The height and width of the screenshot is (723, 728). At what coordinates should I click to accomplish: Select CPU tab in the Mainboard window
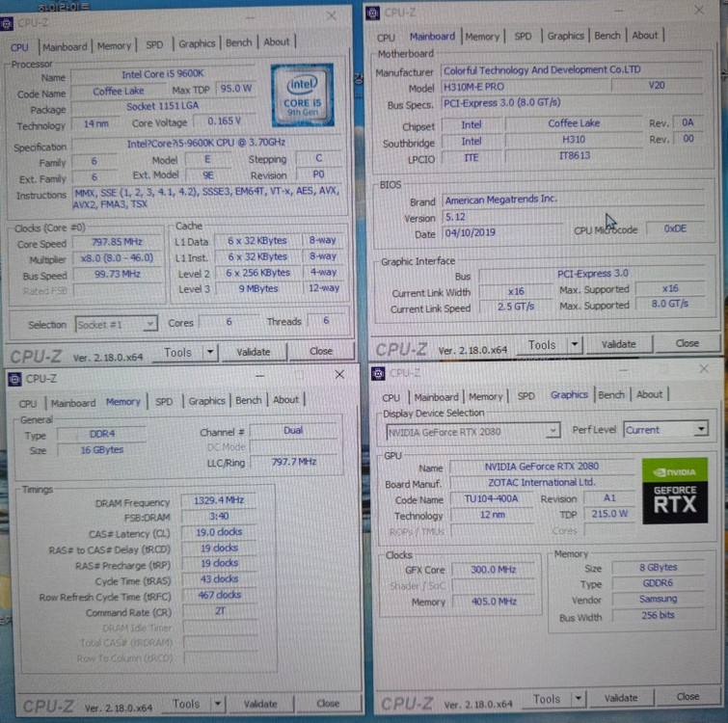point(386,38)
